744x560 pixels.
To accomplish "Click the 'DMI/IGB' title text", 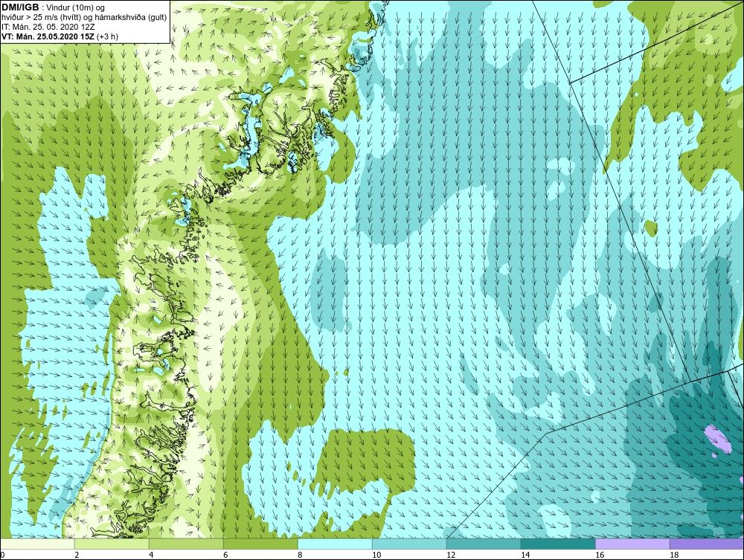I will click(20, 7).
